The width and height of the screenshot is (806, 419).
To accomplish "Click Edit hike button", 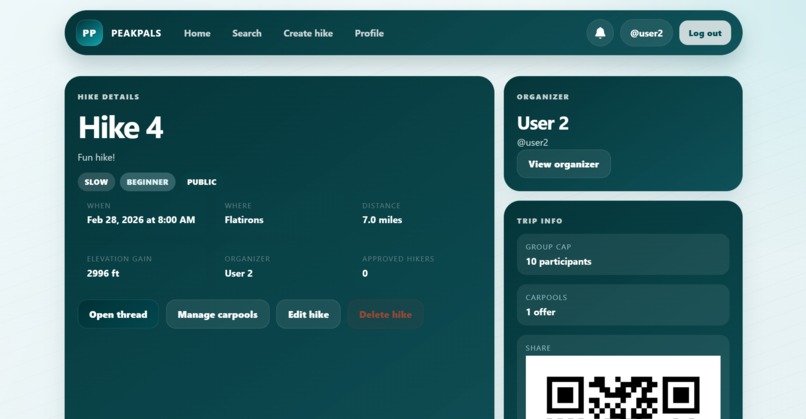I will tap(308, 314).
